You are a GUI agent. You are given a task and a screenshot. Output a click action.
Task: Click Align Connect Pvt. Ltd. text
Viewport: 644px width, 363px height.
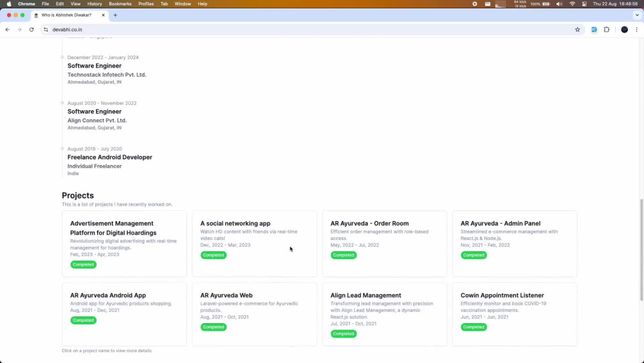pyautogui.click(x=97, y=121)
